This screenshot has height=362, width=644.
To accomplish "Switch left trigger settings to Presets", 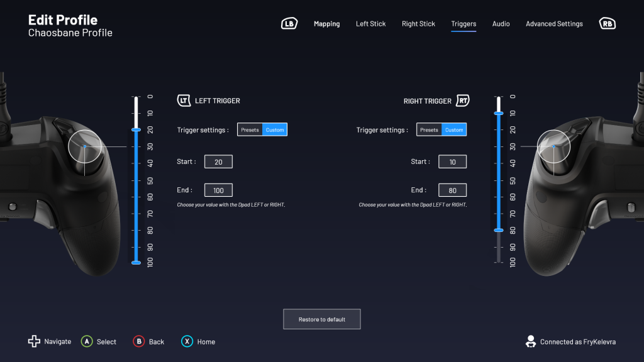I will pyautogui.click(x=250, y=130).
